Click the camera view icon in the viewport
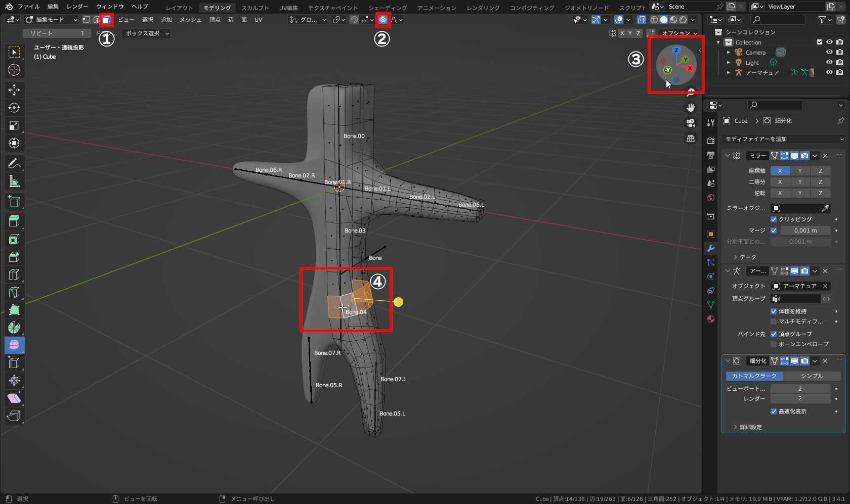This screenshot has width=850, height=504. [690, 122]
